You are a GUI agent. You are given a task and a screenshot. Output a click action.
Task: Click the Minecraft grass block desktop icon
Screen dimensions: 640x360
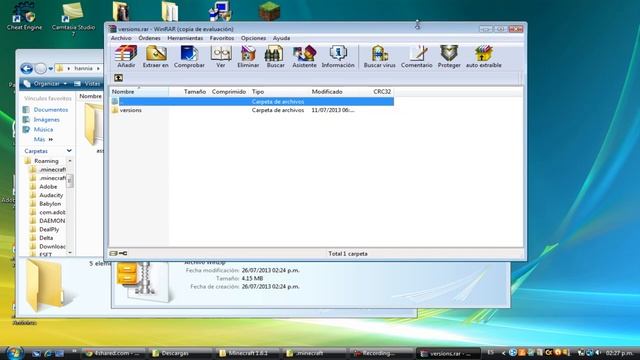[269, 11]
